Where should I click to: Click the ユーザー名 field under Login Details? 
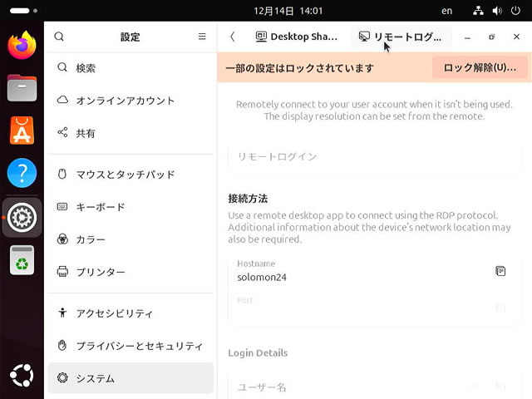pos(349,387)
